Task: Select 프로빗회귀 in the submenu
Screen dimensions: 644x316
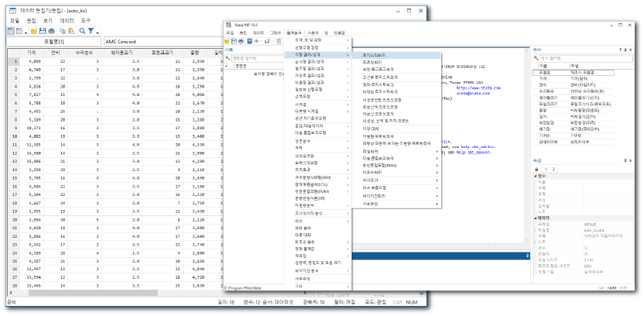Action: click(397, 62)
